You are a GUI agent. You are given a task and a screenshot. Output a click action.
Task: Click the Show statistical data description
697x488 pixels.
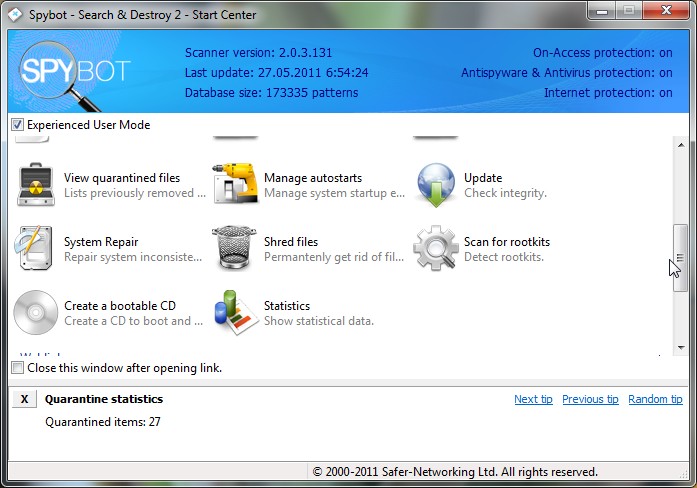click(319, 321)
